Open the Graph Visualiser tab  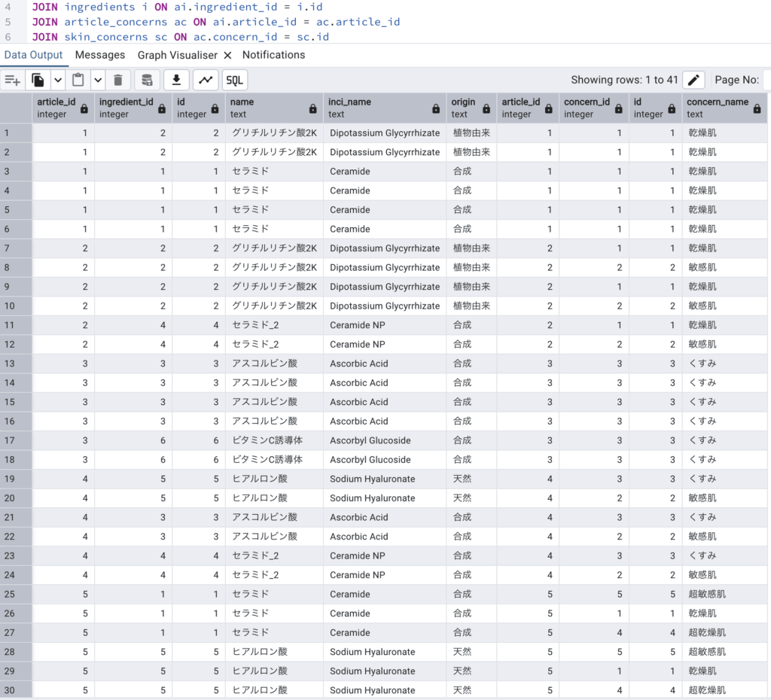[178, 55]
